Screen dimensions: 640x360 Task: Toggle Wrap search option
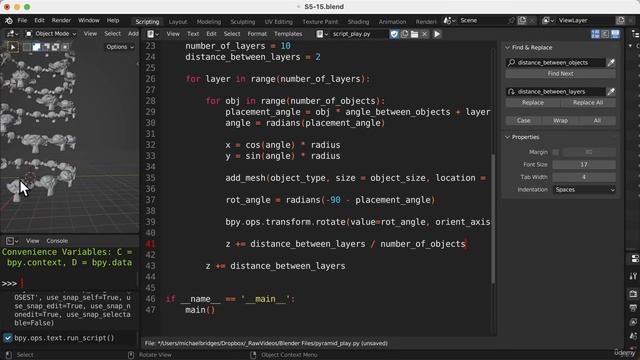(560, 120)
